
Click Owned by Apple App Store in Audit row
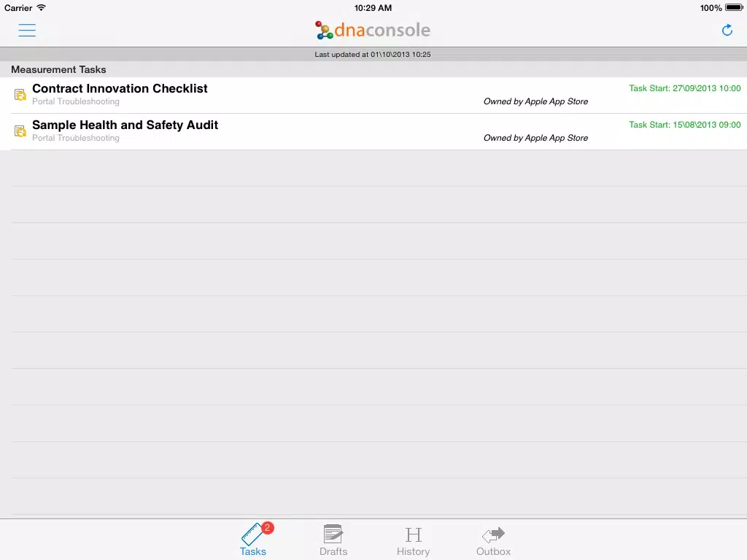tap(535, 138)
